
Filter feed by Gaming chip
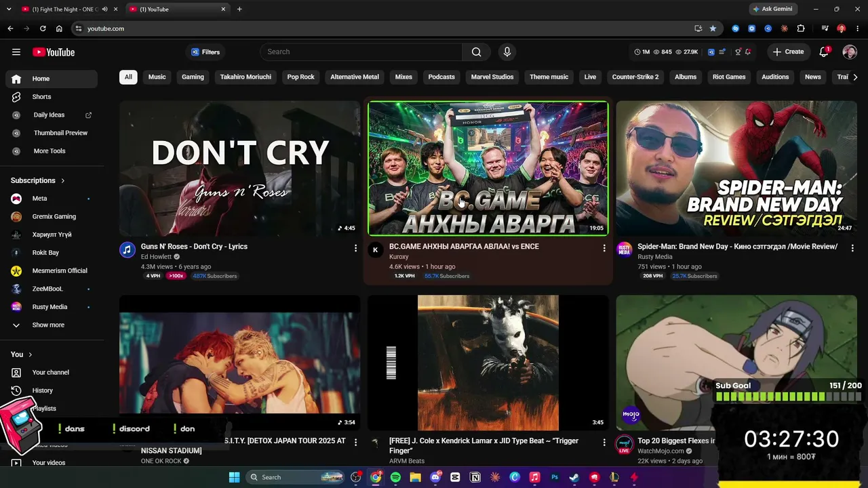coord(193,77)
